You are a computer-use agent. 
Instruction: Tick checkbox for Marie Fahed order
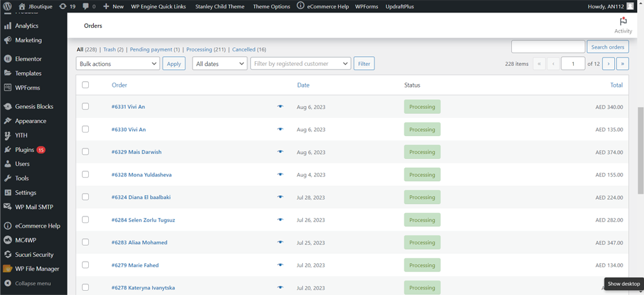(x=85, y=264)
